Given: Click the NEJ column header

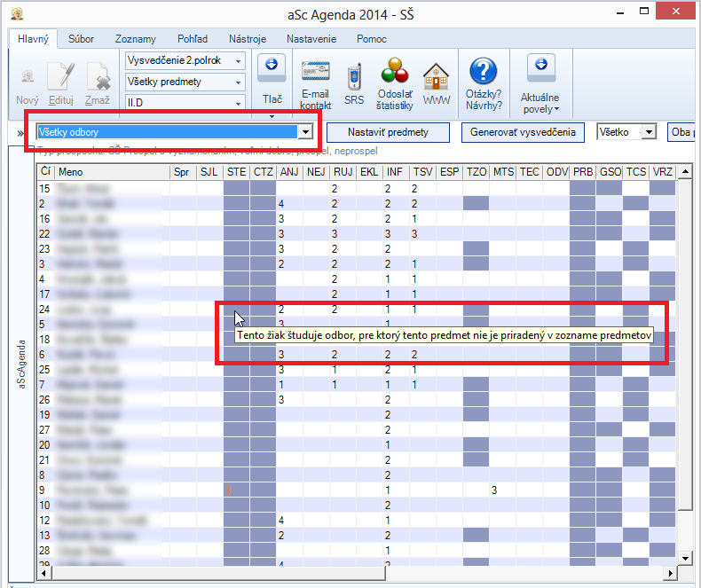Looking at the screenshot, I should tap(316, 172).
